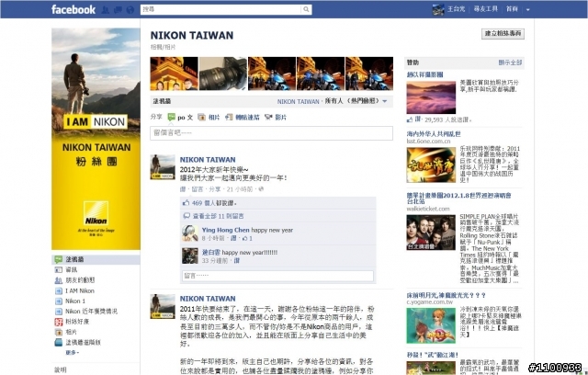This screenshot has height=375, width=588.
Task: Click 'show all' link in sponsored panel
Action: pos(510,62)
